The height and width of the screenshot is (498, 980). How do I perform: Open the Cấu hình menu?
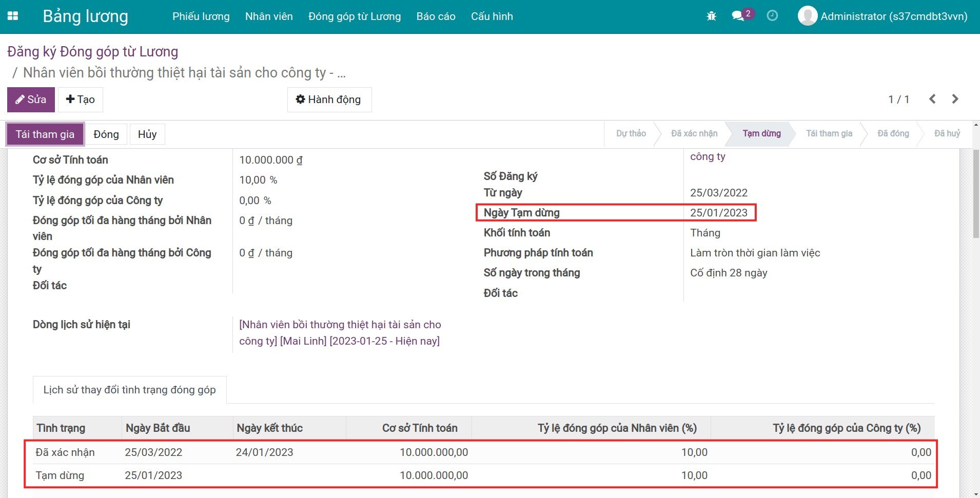[492, 16]
